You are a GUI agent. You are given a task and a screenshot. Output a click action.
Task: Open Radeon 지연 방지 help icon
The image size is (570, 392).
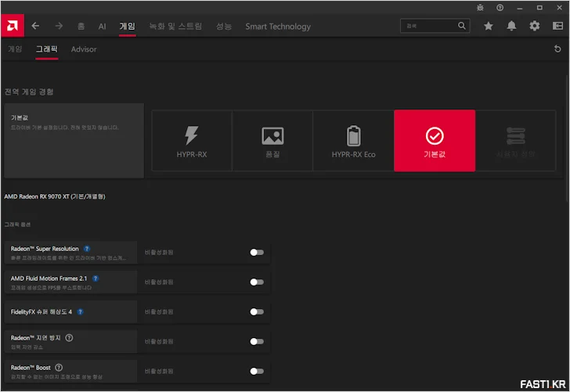pos(69,338)
